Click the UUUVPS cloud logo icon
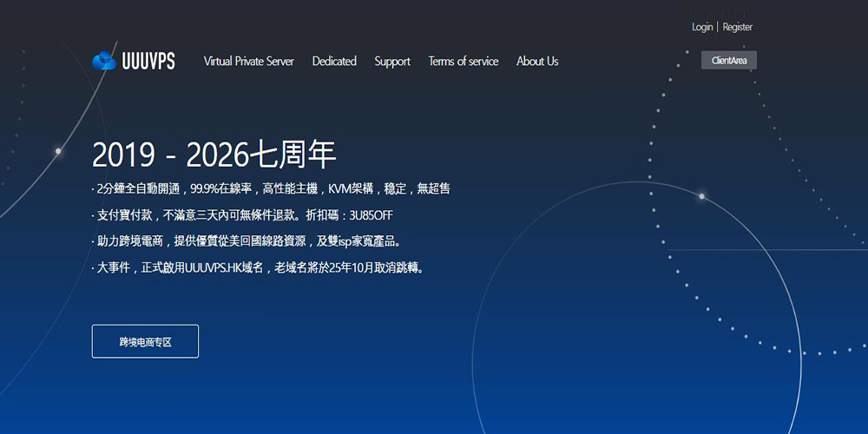Image resolution: width=868 pixels, height=434 pixels. click(104, 61)
